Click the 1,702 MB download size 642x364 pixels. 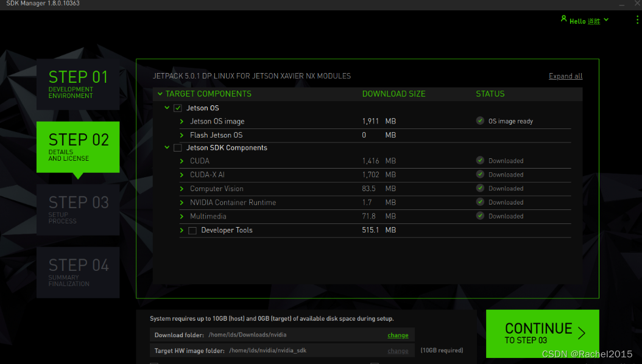(379, 175)
